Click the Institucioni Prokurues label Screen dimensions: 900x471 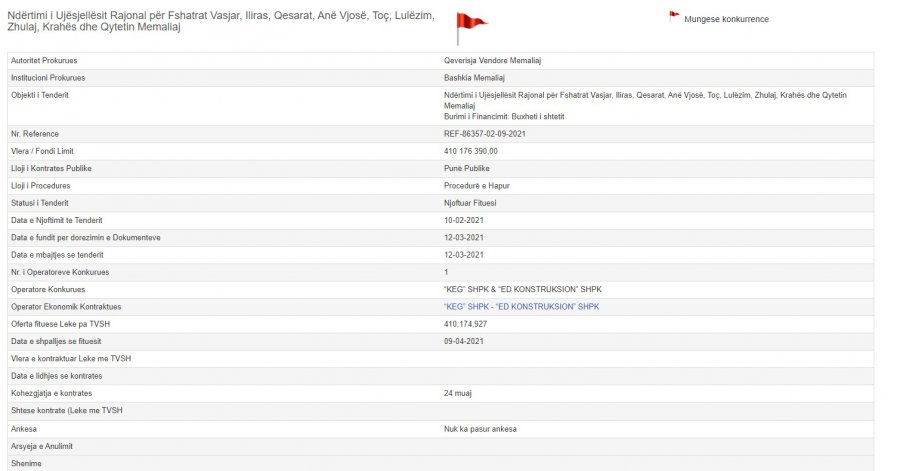(48, 78)
